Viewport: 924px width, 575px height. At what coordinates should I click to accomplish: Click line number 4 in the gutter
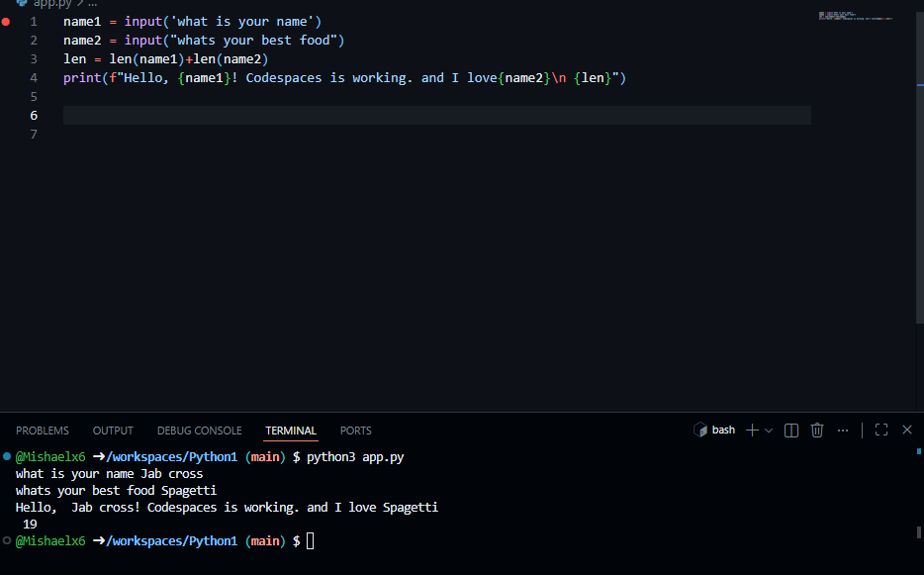(x=34, y=78)
